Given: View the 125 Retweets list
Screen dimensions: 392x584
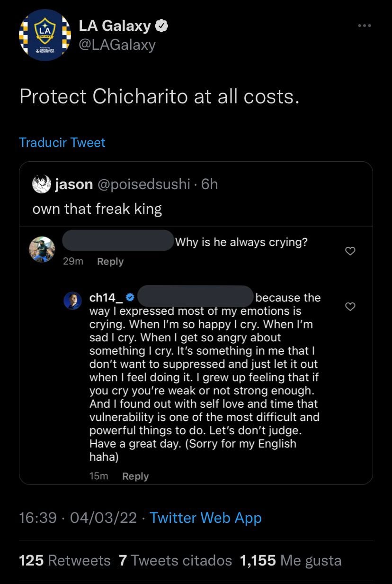Looking at the screenshot, I should (64, 561).
